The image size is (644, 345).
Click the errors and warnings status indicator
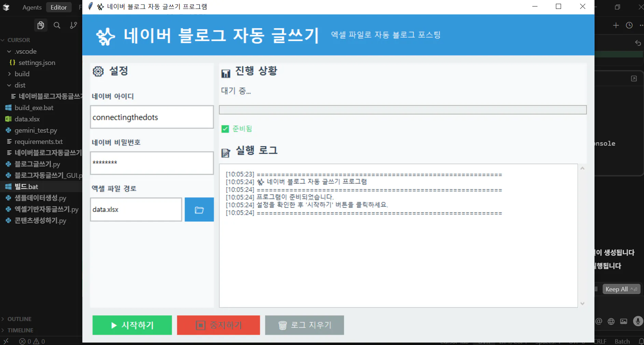[32, 341]
